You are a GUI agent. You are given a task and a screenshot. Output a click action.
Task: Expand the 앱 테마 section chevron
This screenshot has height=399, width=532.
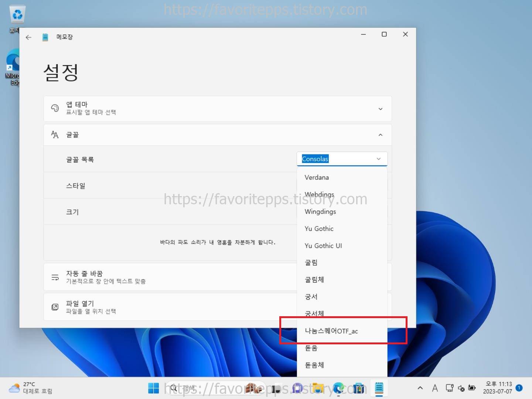click(x=381, y=109)
